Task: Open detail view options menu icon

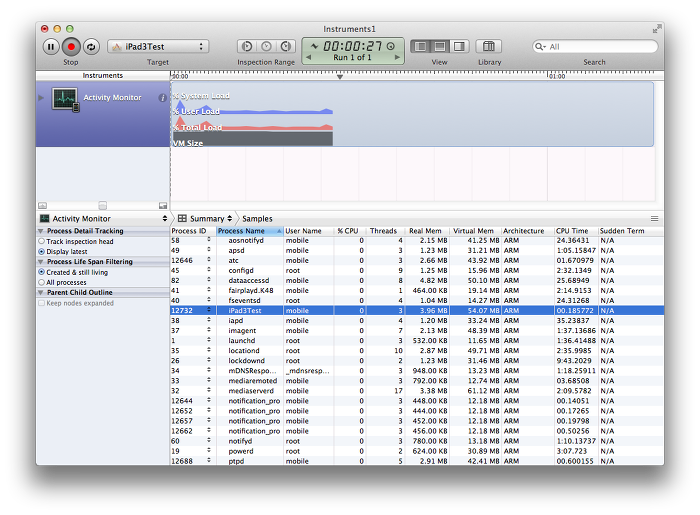Action: (x=654, y=219)
